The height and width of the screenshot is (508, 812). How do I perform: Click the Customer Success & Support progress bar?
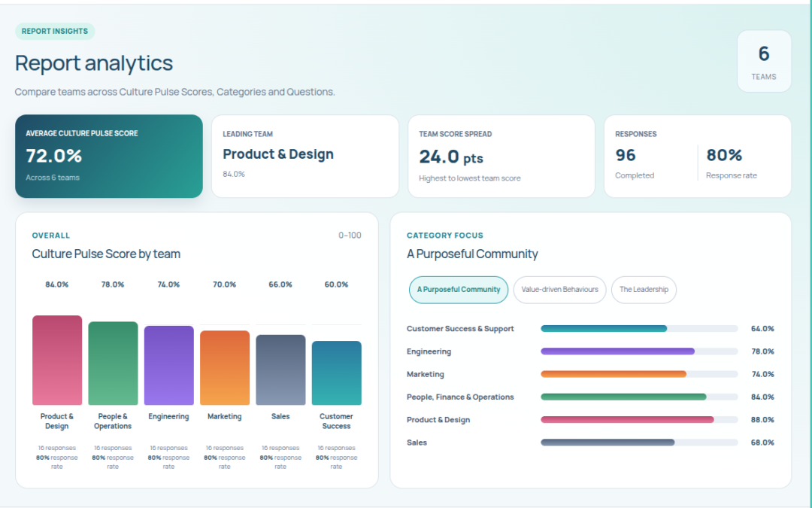pos(639,329)
